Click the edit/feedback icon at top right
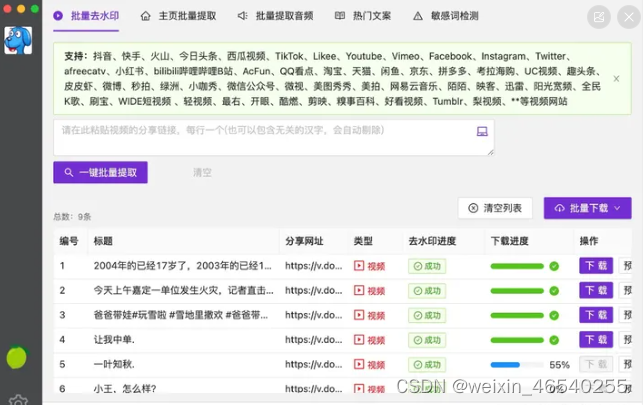The width and height of the screenshot is (643, 405). (599, 17)
